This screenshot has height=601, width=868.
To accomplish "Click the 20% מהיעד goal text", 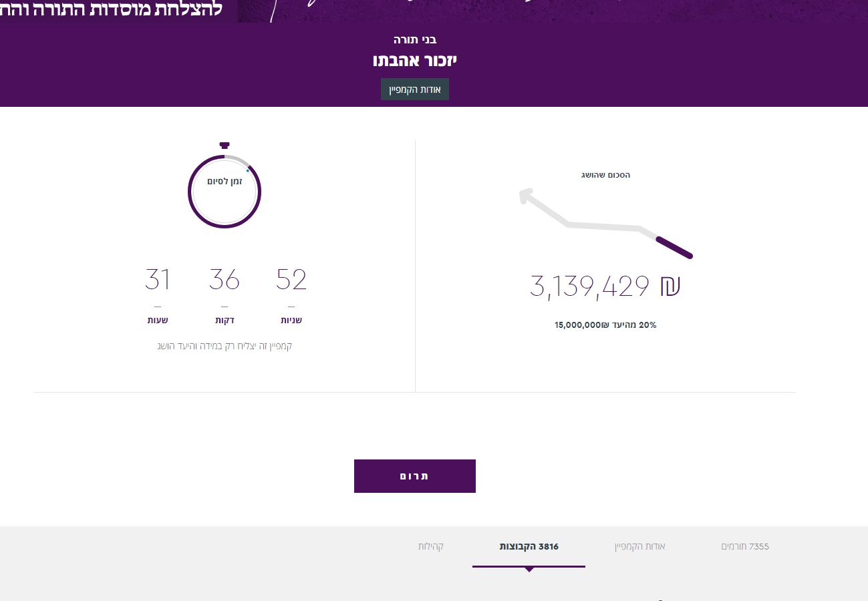I will click(x=605, y=325).
